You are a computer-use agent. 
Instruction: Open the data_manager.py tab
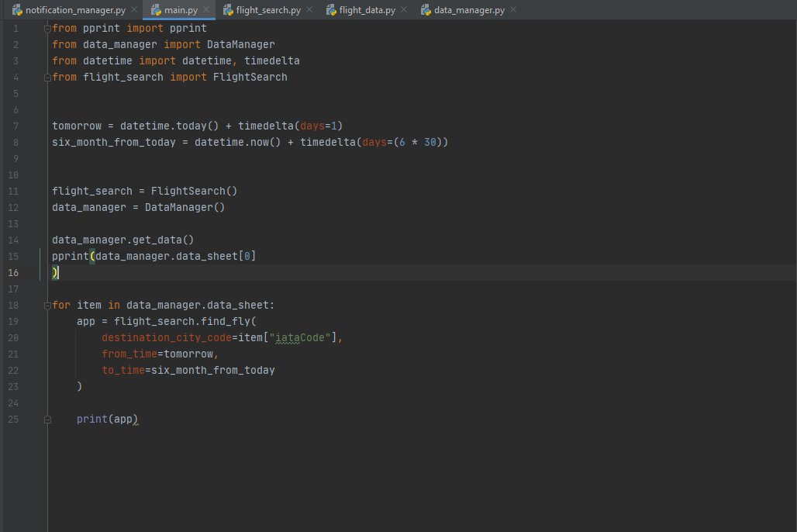tap(468, 9)
